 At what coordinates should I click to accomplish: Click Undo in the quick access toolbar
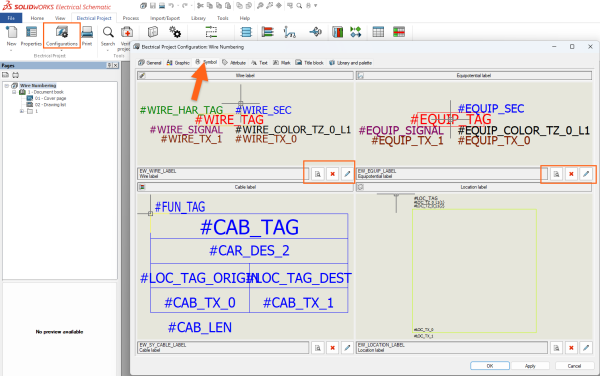pos(171,6)
